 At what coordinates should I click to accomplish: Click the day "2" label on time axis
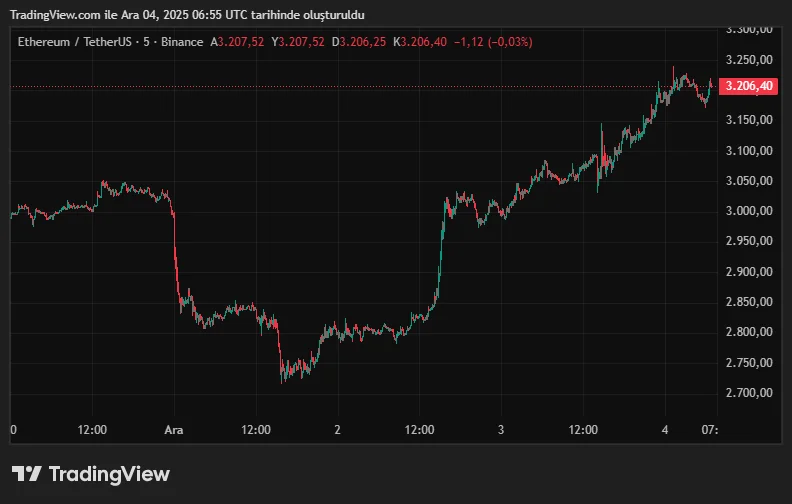338,429
